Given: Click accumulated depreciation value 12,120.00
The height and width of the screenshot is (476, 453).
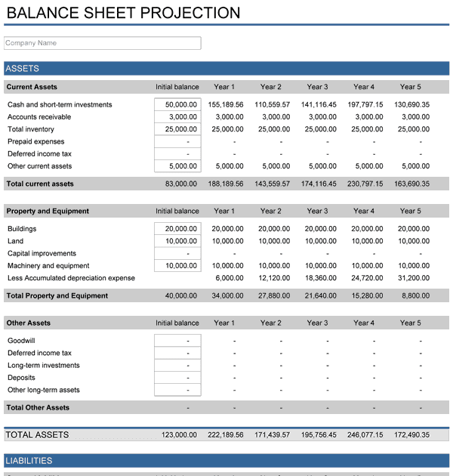Looking at the screenshot, I should pyautogui.click(x=274, y=278).
